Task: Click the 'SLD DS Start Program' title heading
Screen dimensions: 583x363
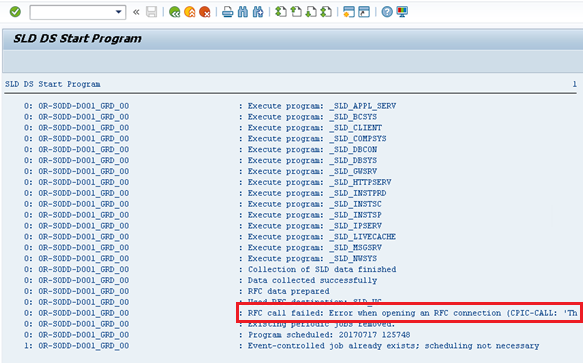Action: (x=77, y=39)
